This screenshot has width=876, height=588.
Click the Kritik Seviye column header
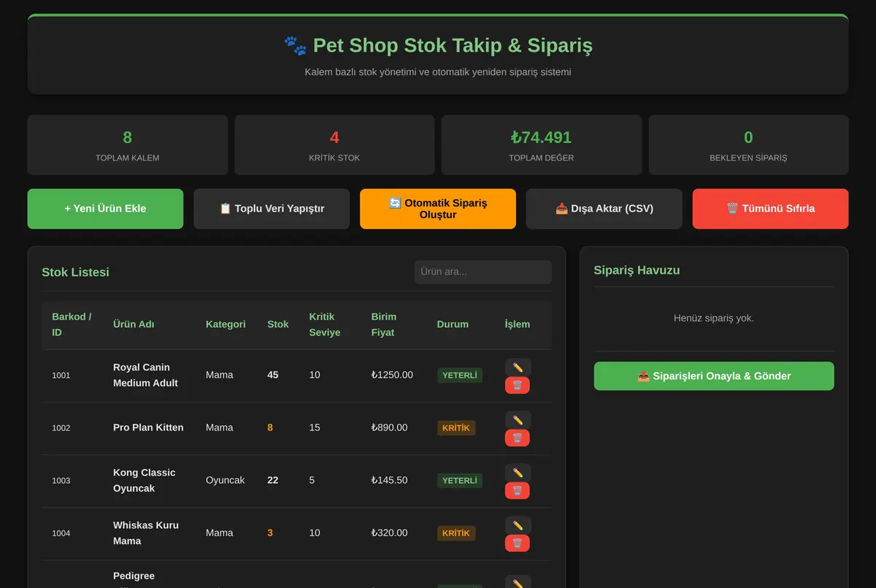325,325
